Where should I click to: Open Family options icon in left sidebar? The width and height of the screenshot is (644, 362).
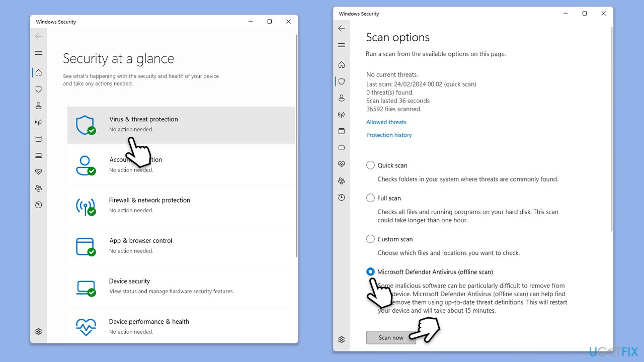point(39,188)
